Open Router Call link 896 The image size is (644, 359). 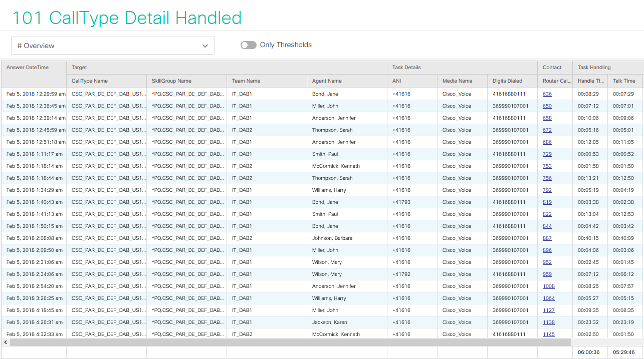(547, 250)
